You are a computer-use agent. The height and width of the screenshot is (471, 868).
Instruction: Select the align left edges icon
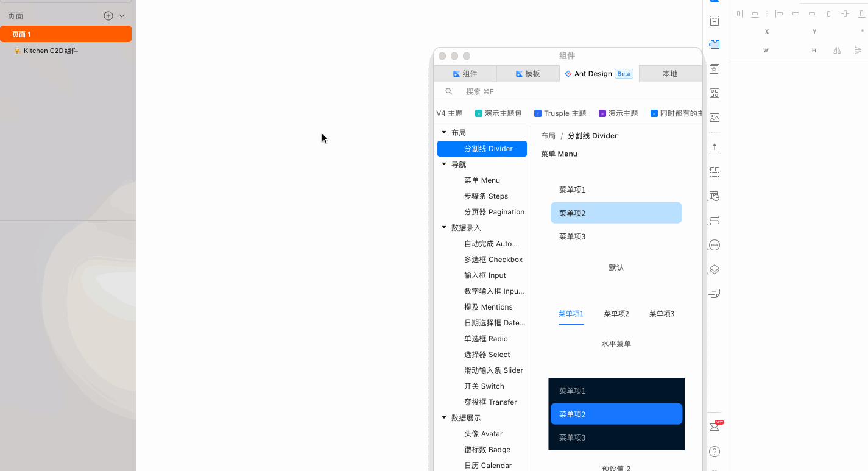tap(778, 13)
